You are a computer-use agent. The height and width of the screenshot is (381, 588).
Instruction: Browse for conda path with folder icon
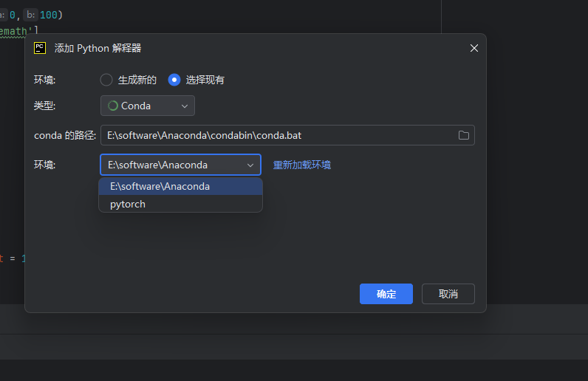click(464, 135)
